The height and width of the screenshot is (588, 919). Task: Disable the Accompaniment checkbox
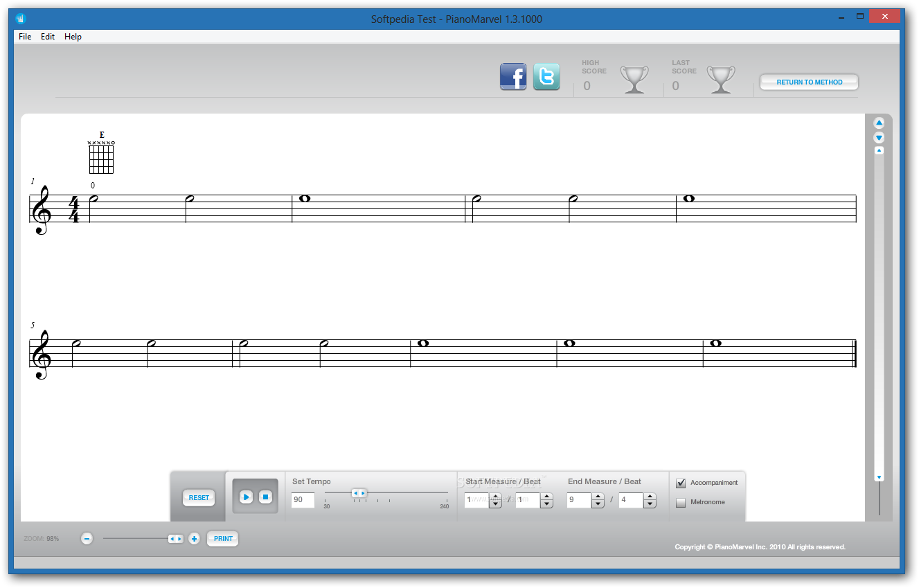tap(681, 483)
